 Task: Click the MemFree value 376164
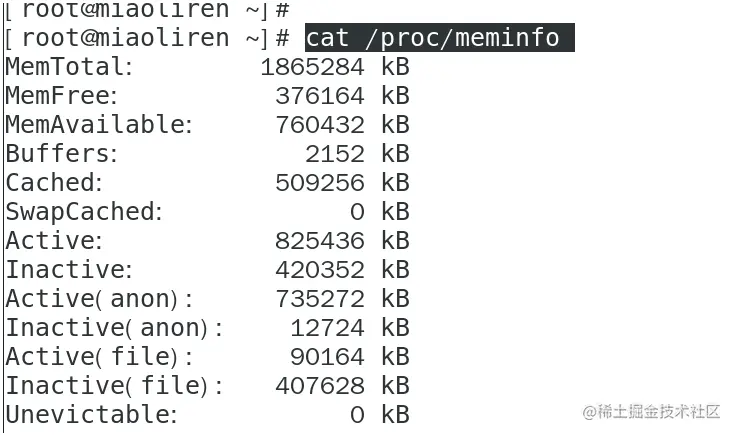point(319,96)
